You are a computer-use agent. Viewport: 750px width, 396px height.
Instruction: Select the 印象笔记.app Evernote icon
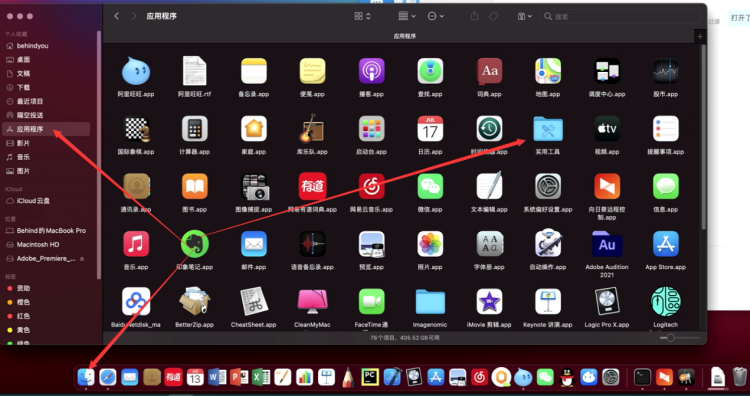tap(195, 243)
